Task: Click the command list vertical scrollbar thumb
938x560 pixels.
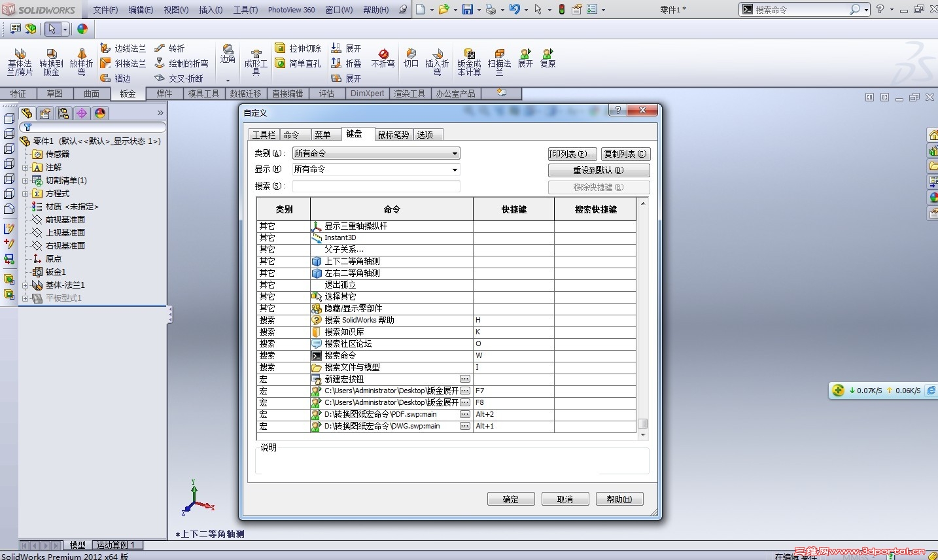Action: 643,424
